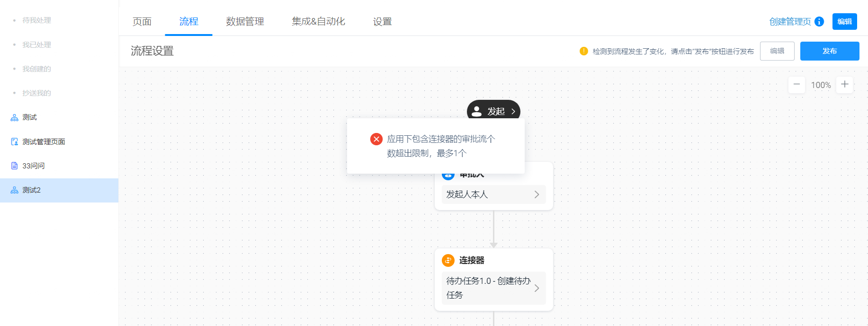This screenshot has height=326, width=868.
Task: Click the 连接器 node title
Action: pos(472,260)
